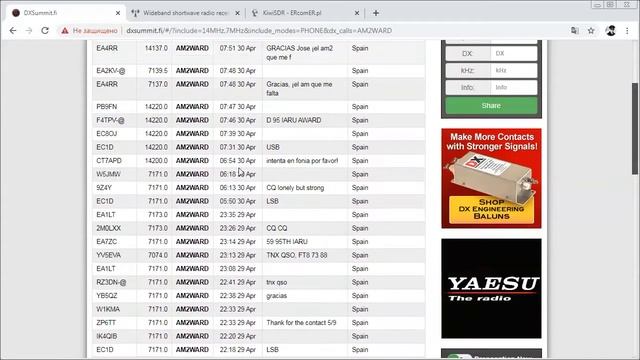Image resolution: width=640 pixels, height=360 pixels.
Task: Close the KiwiSDR tab
Action: pos(357,13)
